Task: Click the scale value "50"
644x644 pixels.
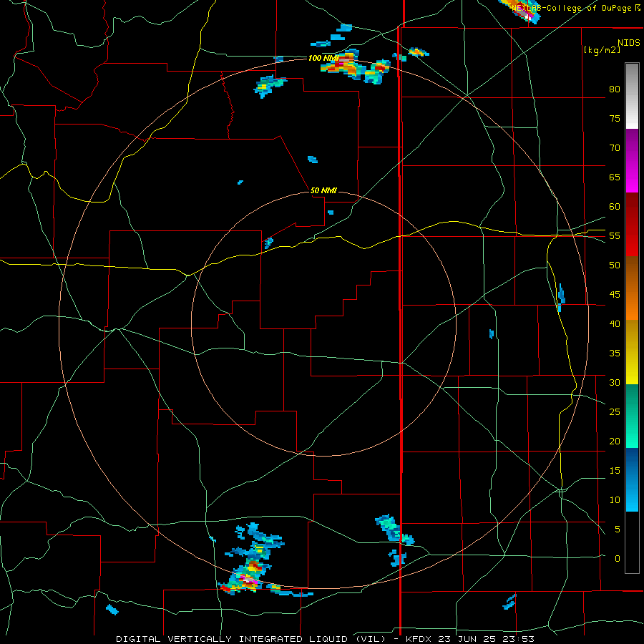Action: 615,265
